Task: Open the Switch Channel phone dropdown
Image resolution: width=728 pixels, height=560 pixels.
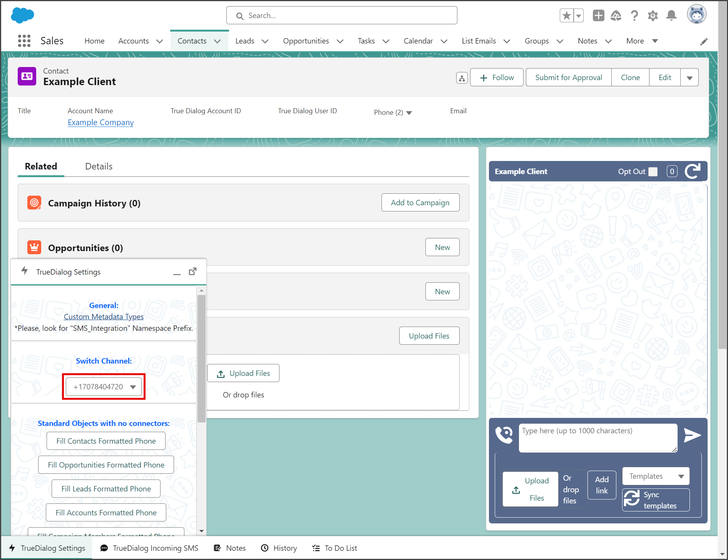Action: coord(104,387)
